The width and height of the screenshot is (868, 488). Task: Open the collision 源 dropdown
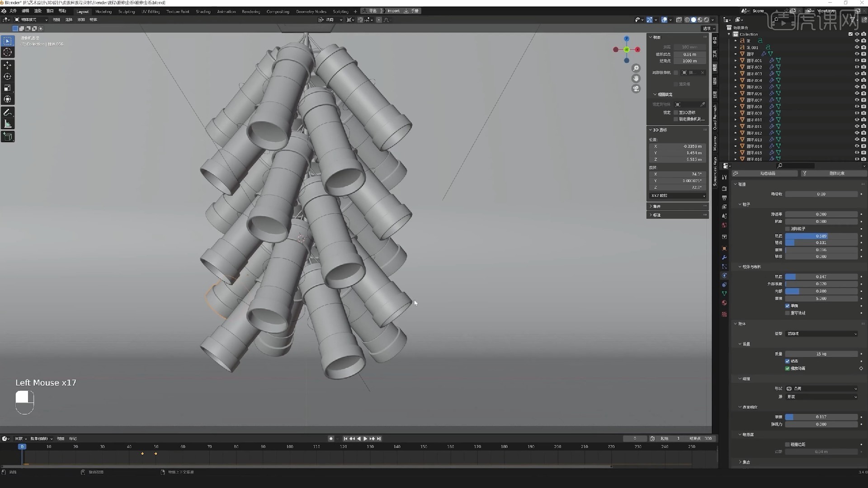[821, 397]
